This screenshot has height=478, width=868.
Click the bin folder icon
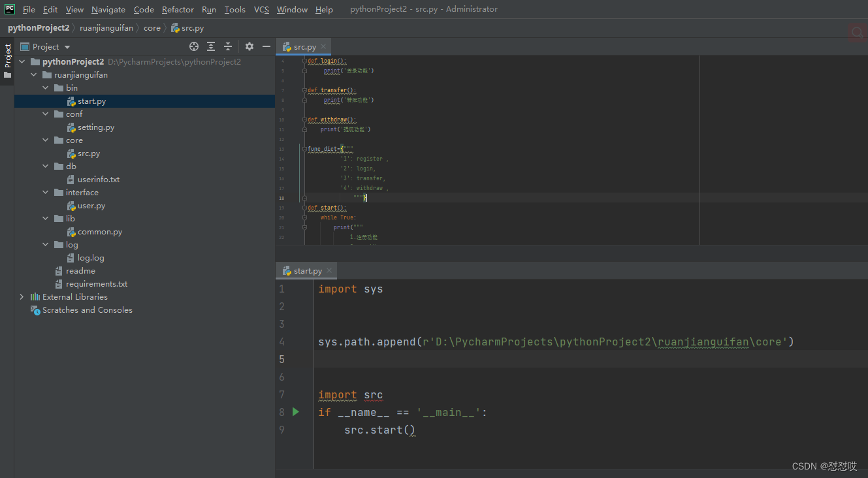coord(59,88)
